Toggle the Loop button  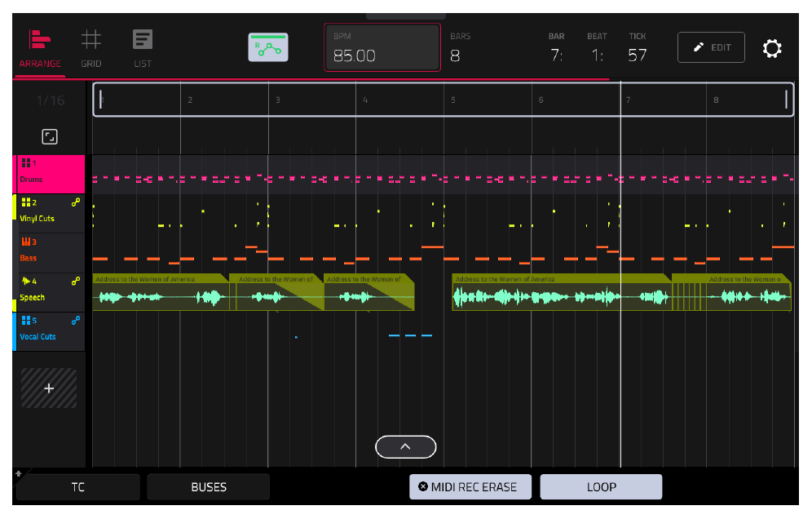point(601,487)
